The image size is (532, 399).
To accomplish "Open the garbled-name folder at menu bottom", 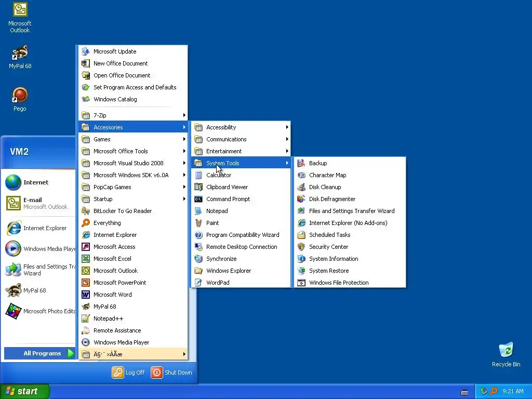I will (x=133, y=354).
